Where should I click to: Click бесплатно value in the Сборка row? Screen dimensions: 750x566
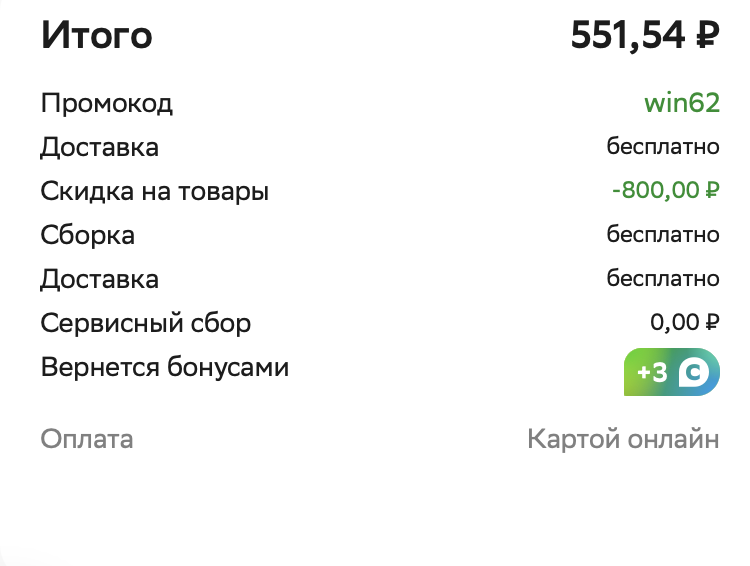[663, 235]
